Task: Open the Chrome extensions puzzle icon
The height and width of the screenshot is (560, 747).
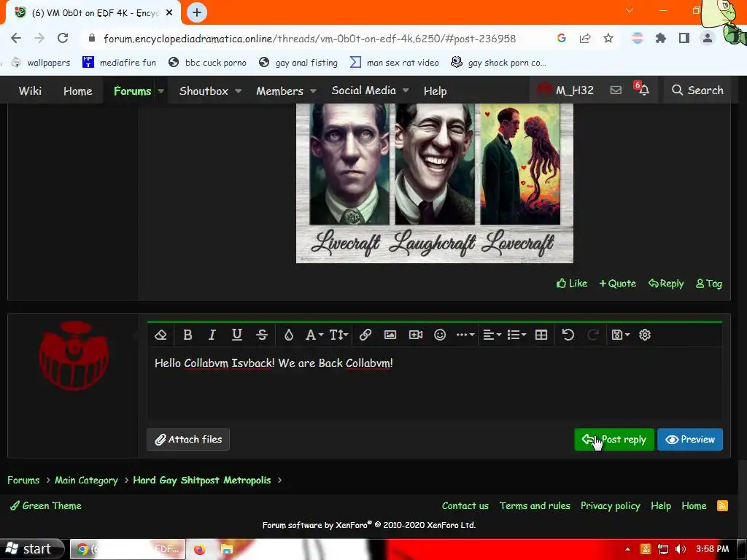Action: (x=661, y=38)
